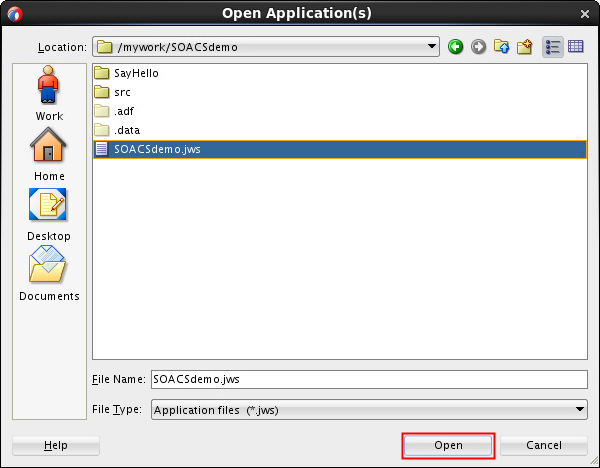Close the Open Application(s) dialog
This screenshot has width=600, height=468.
click(x=584, y=14)
